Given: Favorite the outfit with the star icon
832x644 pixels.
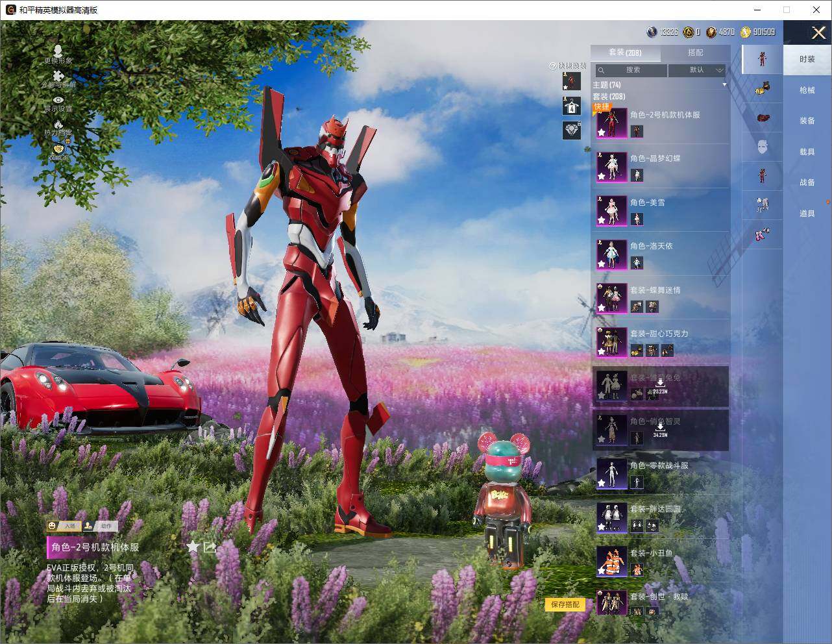Looking at the screenshot, I should coord(193,547).
